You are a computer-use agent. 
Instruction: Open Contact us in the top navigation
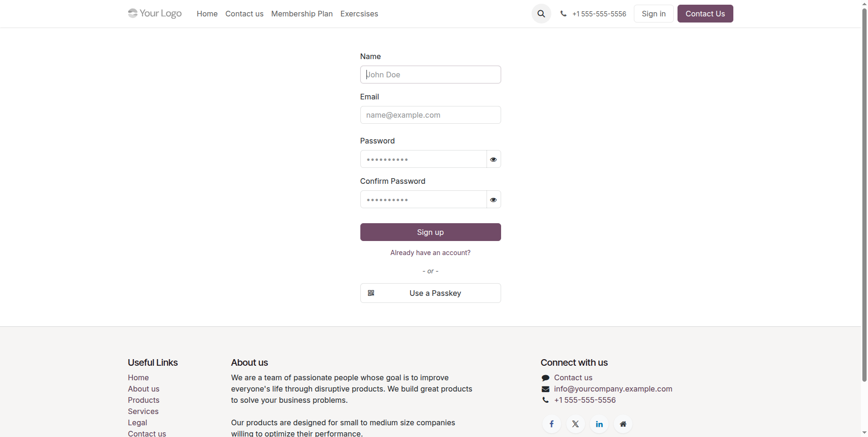point(244,14)
